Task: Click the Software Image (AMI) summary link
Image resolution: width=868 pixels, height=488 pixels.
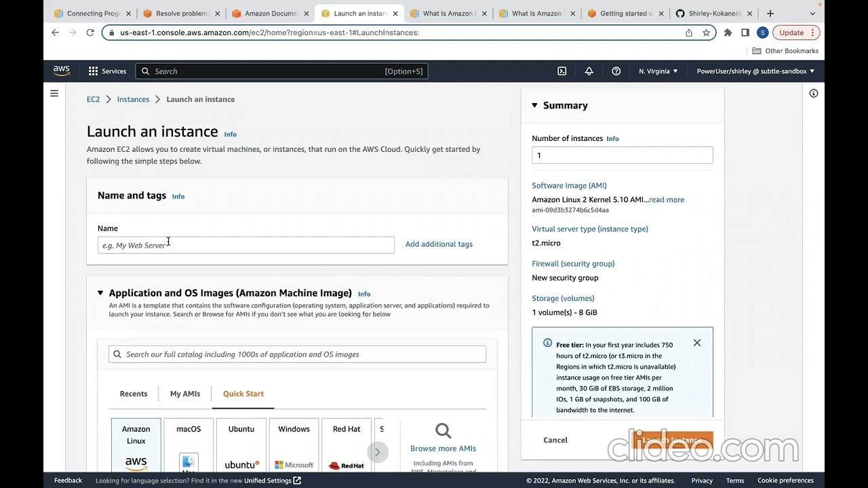Action: [x=569, y=186]
